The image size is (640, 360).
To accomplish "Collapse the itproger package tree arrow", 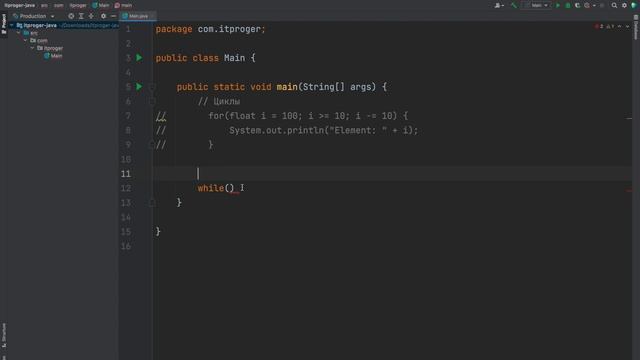I will (x=32, y=48).
